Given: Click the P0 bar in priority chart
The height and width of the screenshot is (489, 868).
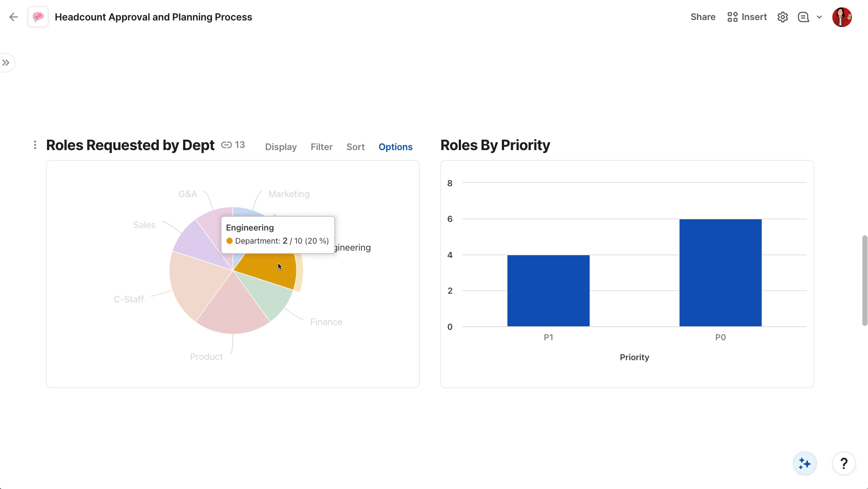Looking at the screenshot, I should [x=720, y=273].
